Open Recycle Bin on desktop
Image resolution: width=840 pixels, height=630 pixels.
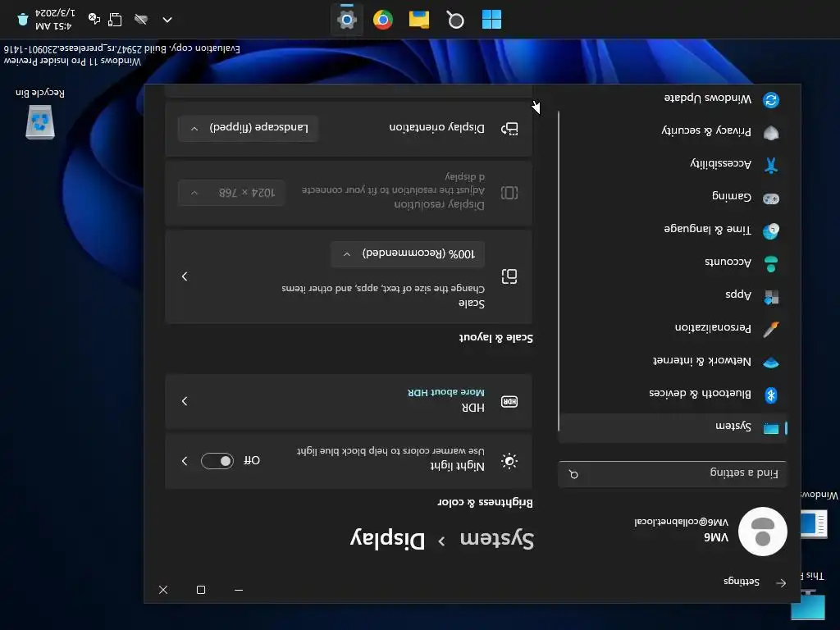click(40, 115)
